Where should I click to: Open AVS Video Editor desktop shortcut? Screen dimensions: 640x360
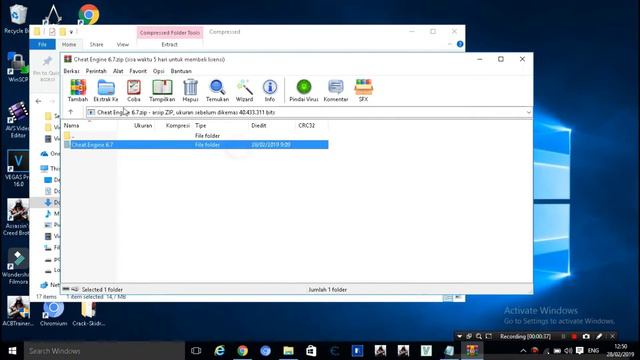[x=18, y=120]
